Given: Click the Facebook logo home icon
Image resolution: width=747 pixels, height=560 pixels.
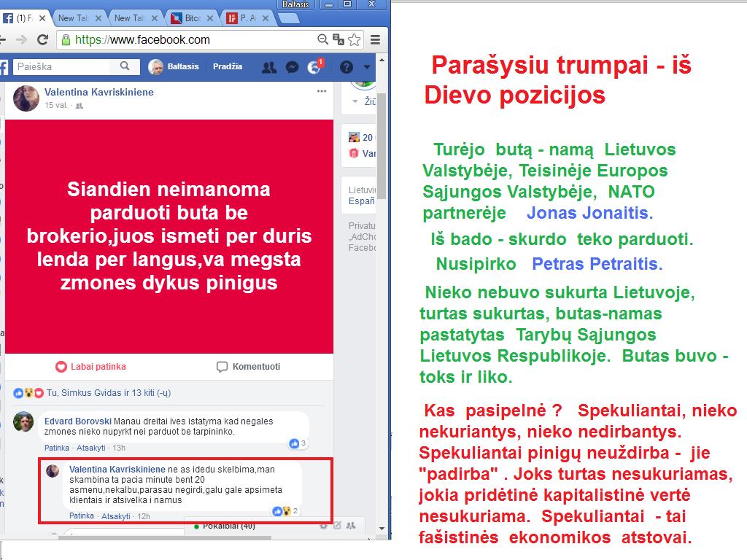Looking at the screenshot, I should coord(4,67).
